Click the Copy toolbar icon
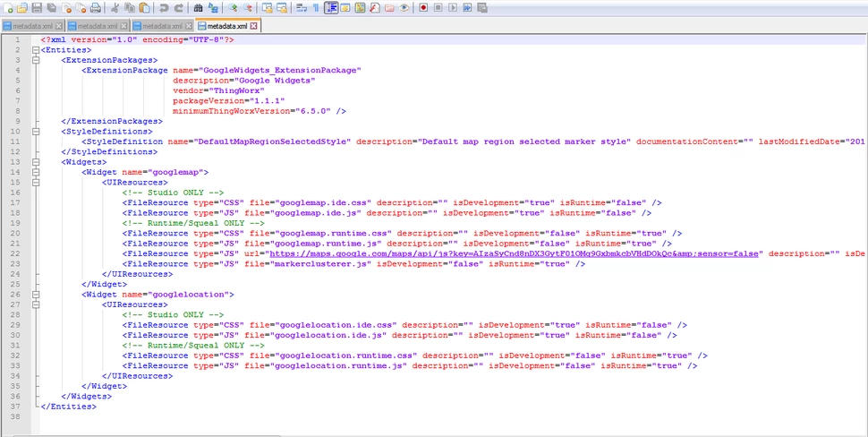 (x=130, y=8)
